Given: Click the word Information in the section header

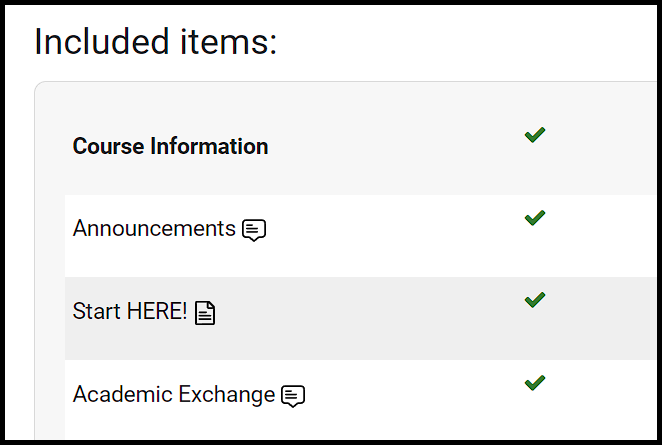Looking at the screenshot, I should pyautogui.click(x=209, y=146).
